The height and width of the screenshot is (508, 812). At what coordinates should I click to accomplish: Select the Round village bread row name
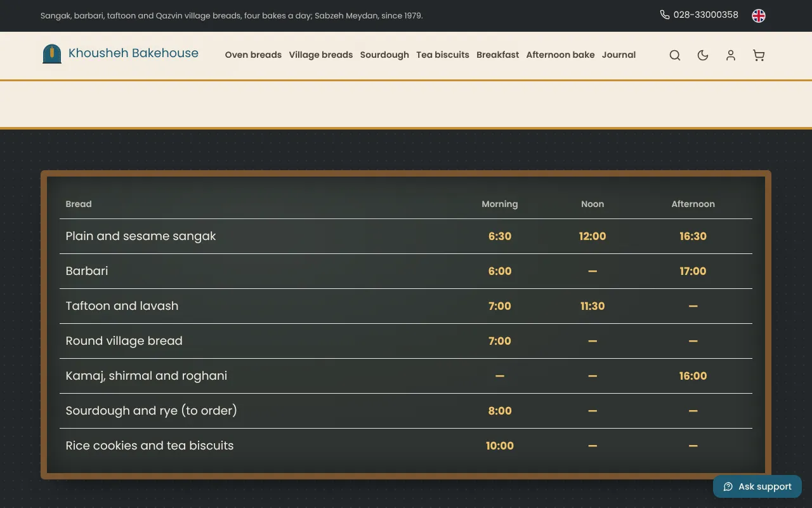pyautogui.click(x=124, y=341)
